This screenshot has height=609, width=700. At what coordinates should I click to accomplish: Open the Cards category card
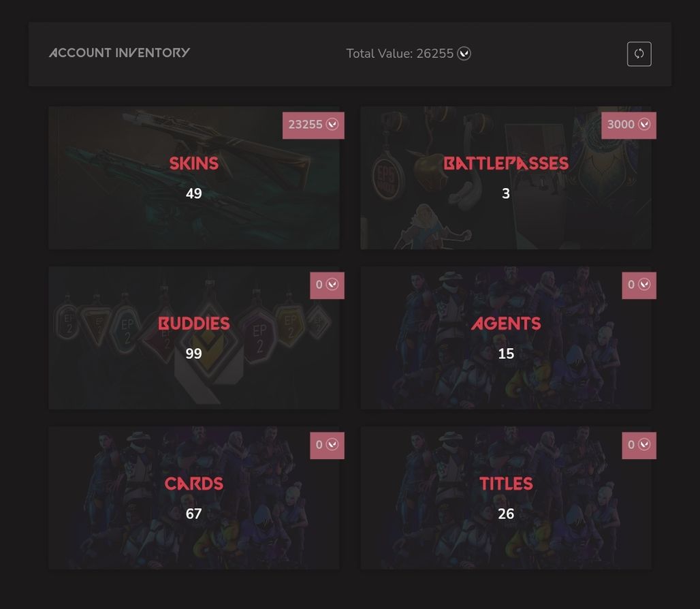(x=194, y=498)
